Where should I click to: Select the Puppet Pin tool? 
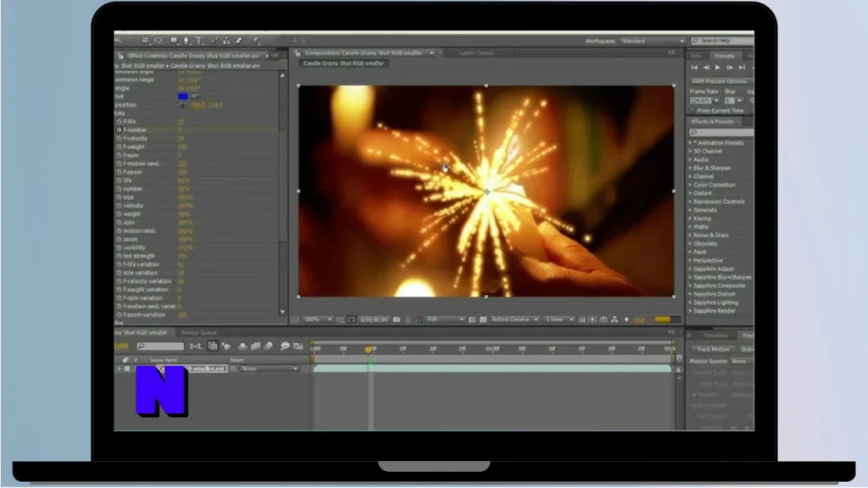click(x=255, y=41)
